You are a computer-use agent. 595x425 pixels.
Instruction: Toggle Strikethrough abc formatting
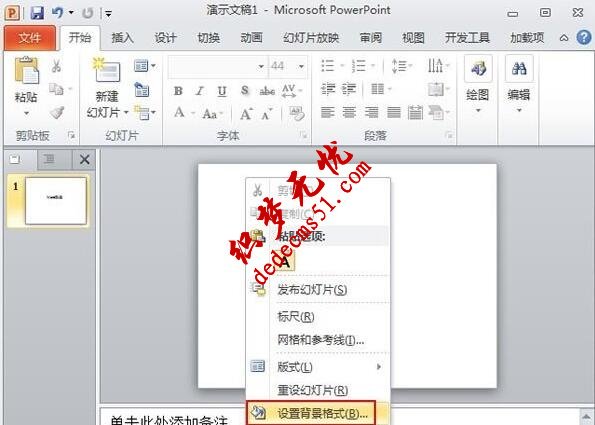[267, 91]
